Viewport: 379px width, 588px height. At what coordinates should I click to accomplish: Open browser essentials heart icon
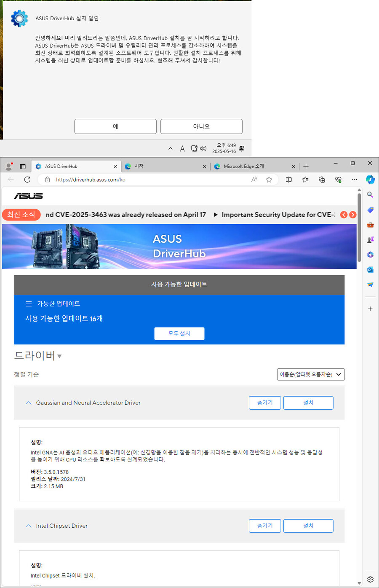pyautogui.click(x=338, y=180)
